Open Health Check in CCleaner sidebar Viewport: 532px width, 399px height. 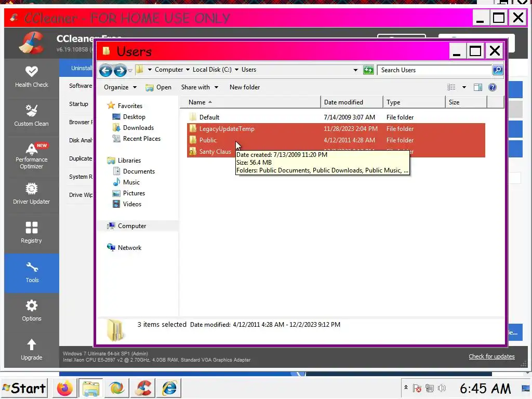pyautogui.click(x=32, y=77)
